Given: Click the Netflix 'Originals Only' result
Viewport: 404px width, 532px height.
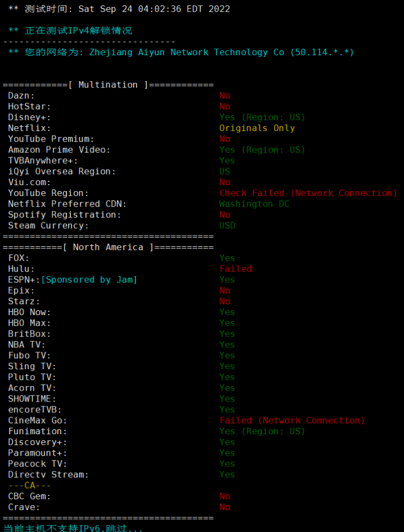Looking at the screenshot, I should (257, 128).
